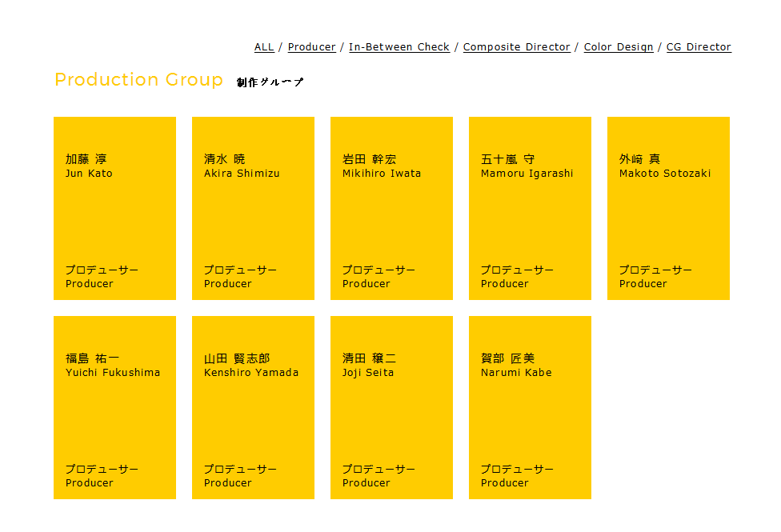This screenshot has width=781, height=532.
Task: Open Mamoru Igarashi's card
Action: [530, 208]
